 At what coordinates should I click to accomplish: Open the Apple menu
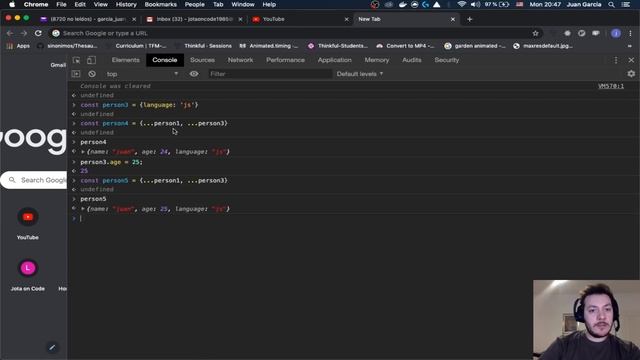pos(12,4)
